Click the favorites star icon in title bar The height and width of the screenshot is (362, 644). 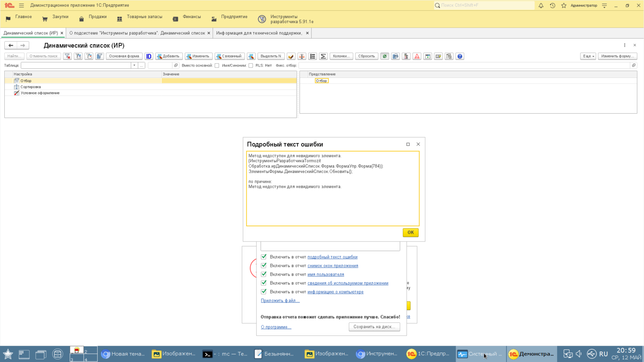point(564,6)
